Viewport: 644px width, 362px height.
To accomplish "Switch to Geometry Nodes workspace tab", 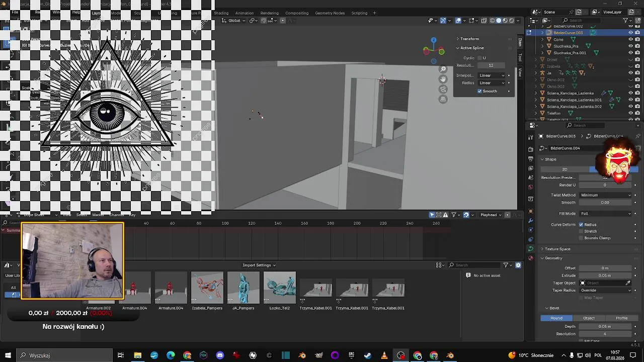I will pyautogui.click(x=330, y=13).
